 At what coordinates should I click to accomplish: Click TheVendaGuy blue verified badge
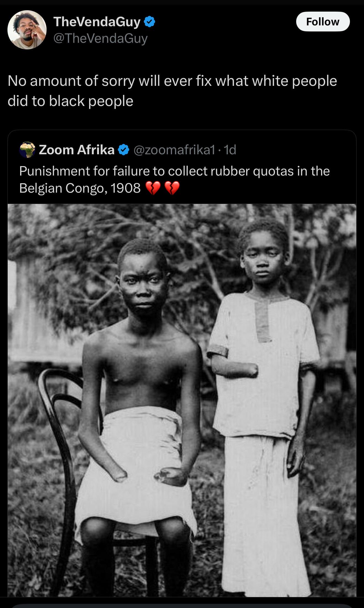tap(149, 22)
